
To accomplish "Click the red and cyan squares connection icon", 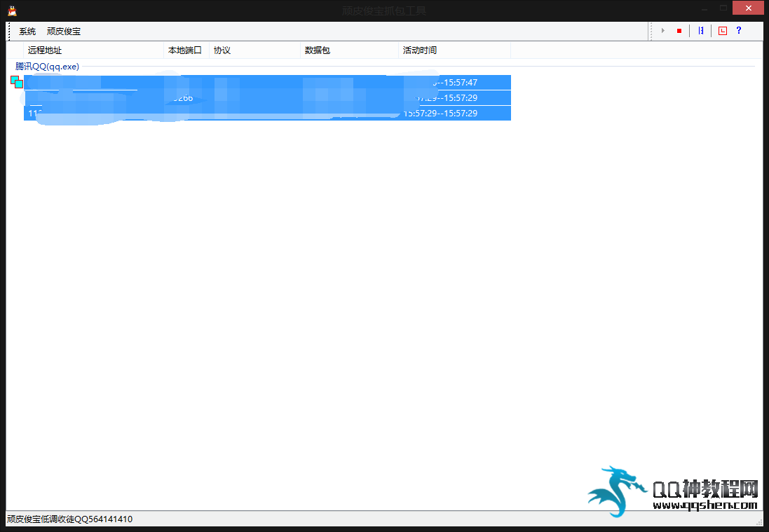I will click(x=17, y=82).
